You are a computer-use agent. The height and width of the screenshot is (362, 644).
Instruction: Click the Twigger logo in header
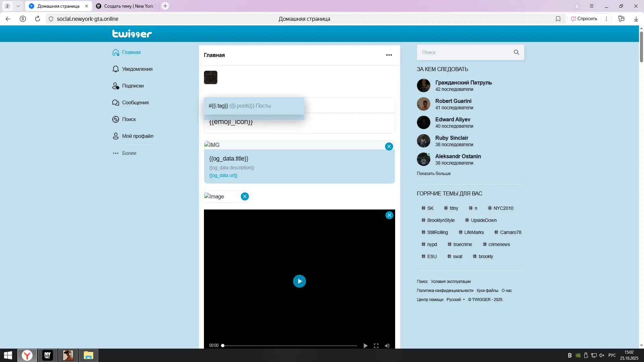132,34
